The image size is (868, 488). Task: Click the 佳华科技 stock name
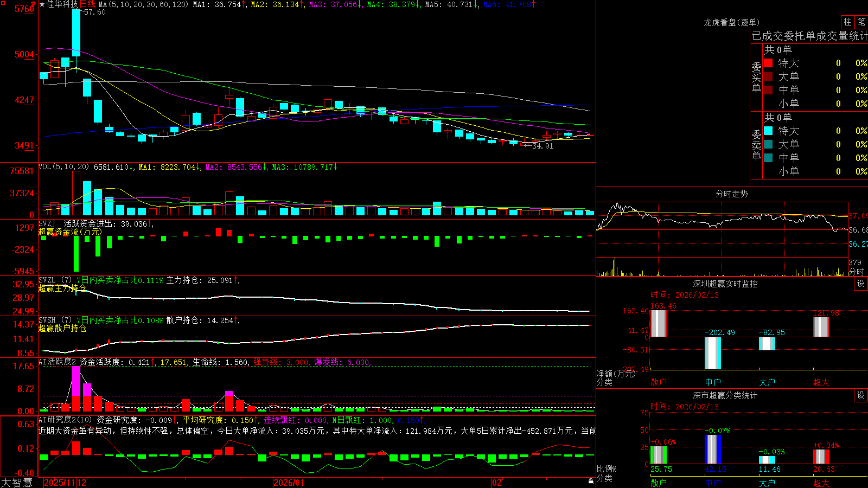click(62, 4)
